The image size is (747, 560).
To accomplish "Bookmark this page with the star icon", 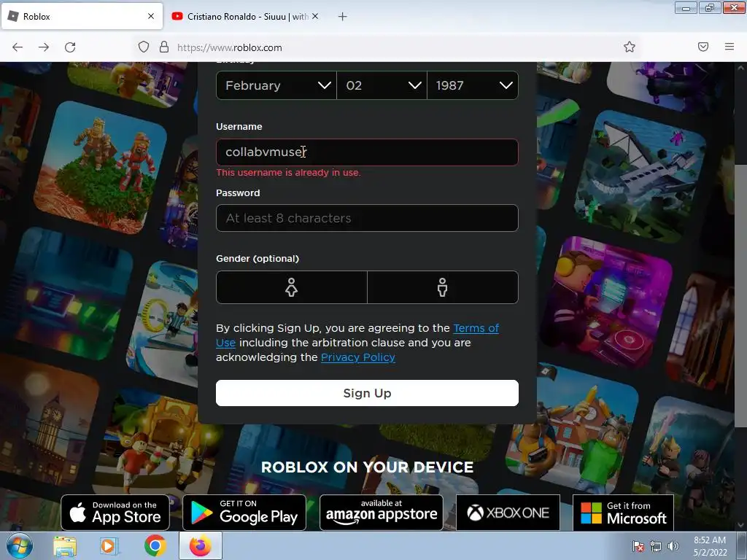I will (630, 47).
